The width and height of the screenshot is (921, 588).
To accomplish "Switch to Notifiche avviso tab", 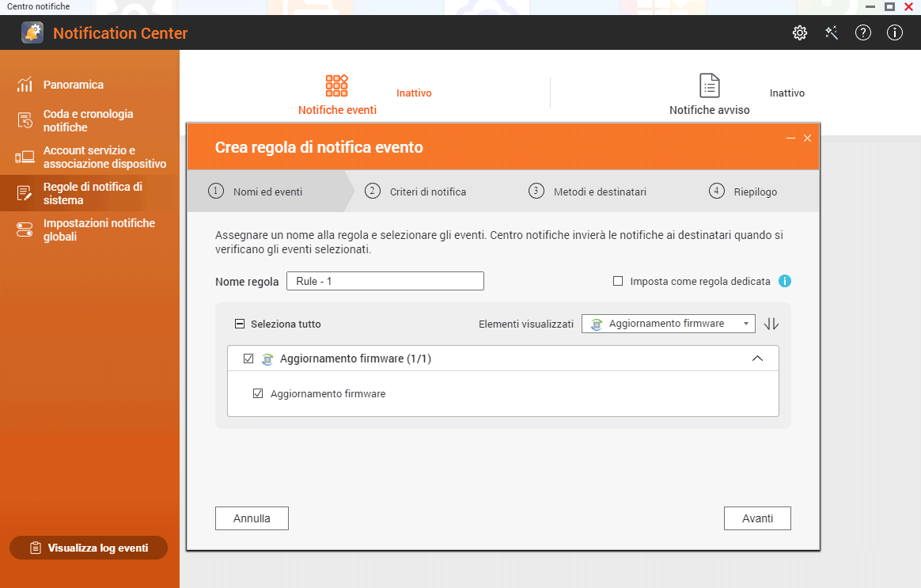I will point(710,95).
